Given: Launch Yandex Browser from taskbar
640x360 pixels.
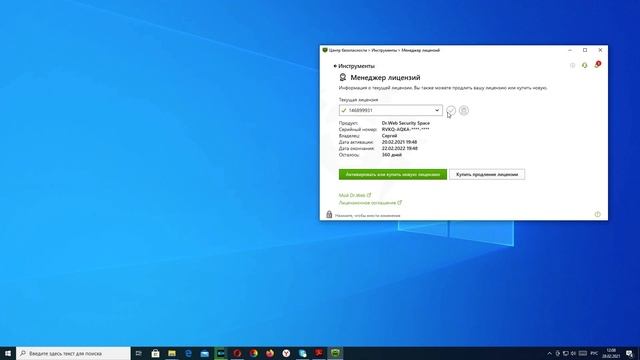Looking at the screenshot, I should 286,353.
